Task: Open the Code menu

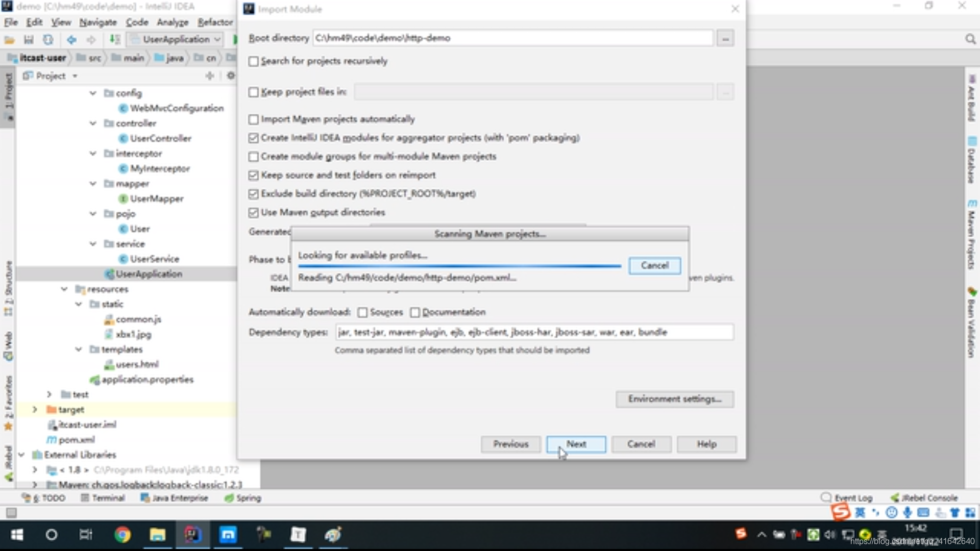Action: pos(137,22)
